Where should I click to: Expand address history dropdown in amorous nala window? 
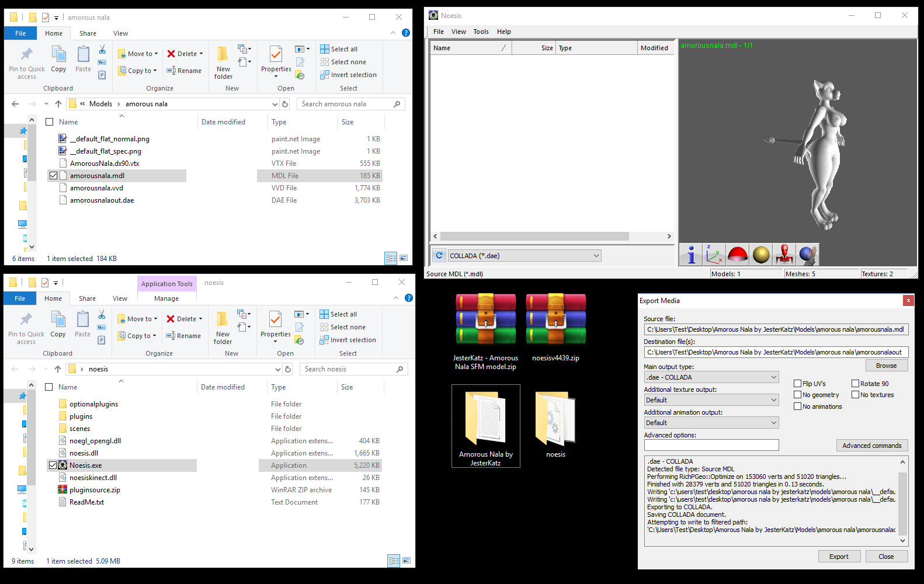(x=275, y=104)
